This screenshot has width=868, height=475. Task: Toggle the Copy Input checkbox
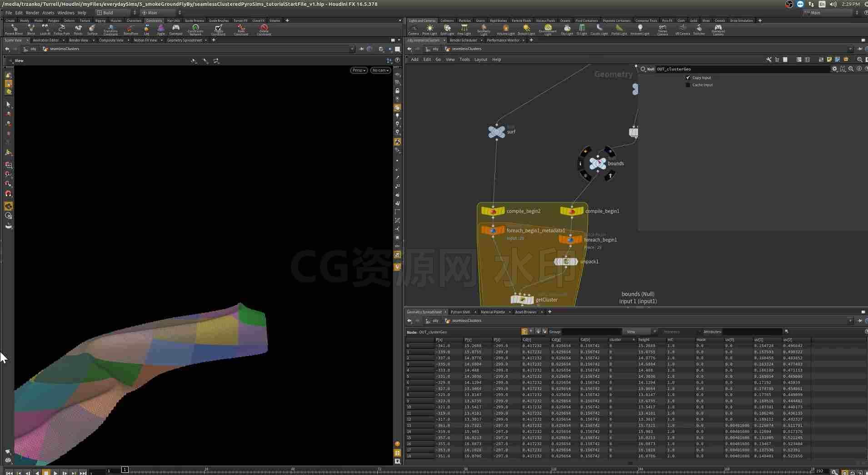(688, 78)
